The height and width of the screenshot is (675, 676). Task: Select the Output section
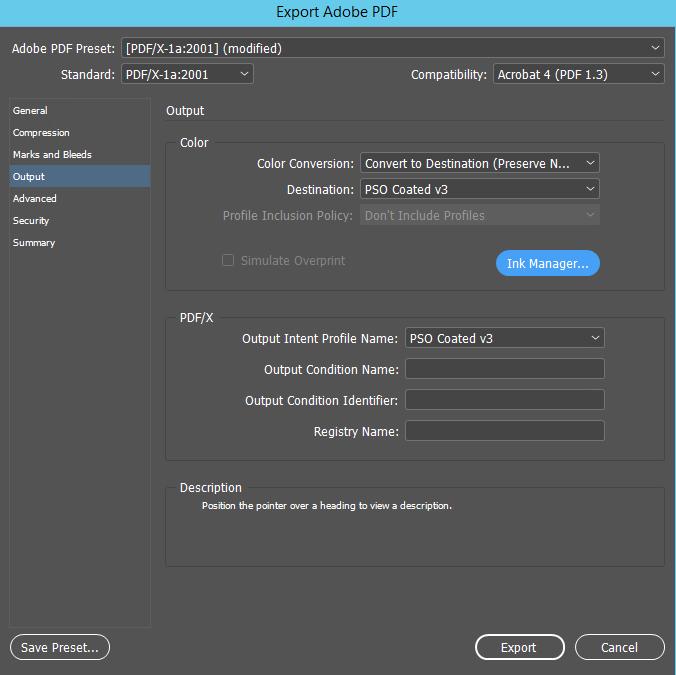click(80, 176)
